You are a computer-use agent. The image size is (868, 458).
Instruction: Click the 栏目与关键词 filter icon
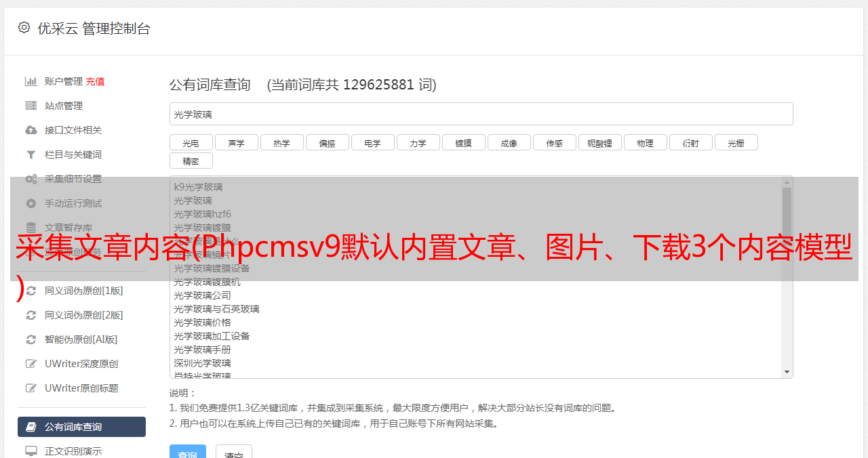click(31, 154)
